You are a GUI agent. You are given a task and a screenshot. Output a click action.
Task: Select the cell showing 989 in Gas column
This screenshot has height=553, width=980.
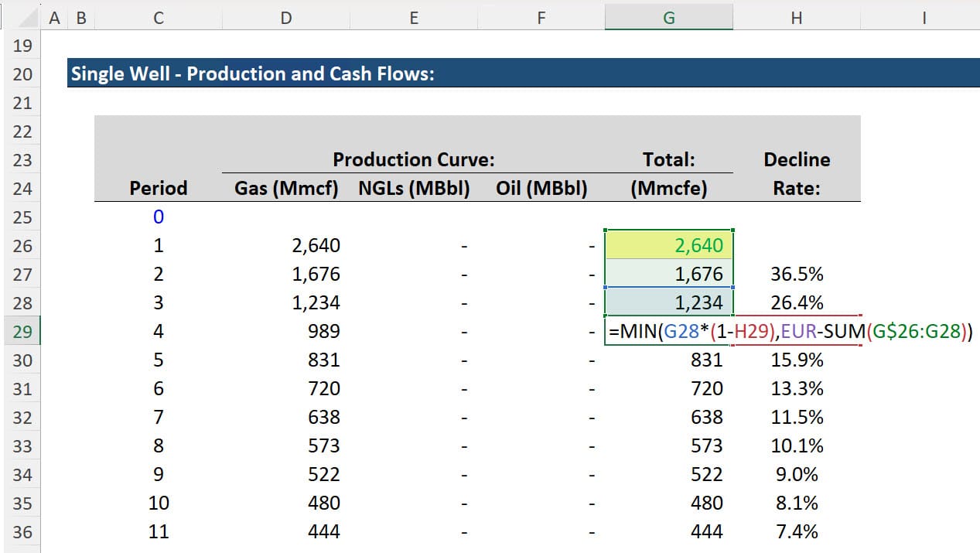(285, 330)
